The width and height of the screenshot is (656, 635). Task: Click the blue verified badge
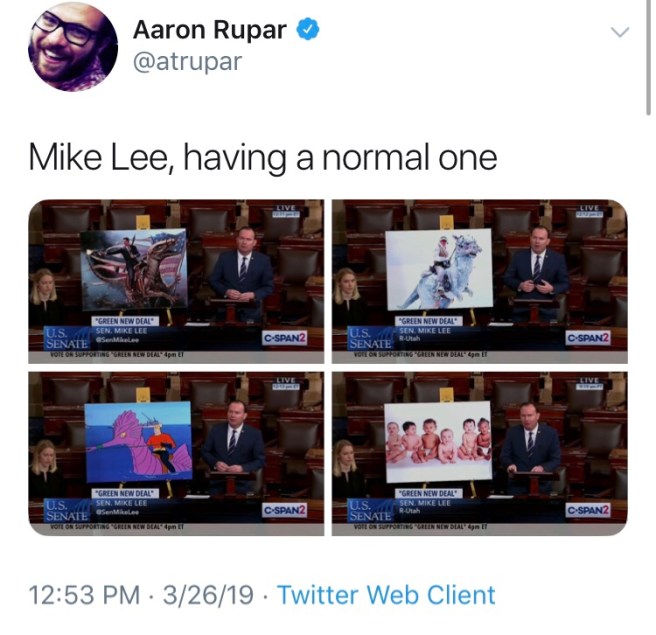[x=308, y=29]
